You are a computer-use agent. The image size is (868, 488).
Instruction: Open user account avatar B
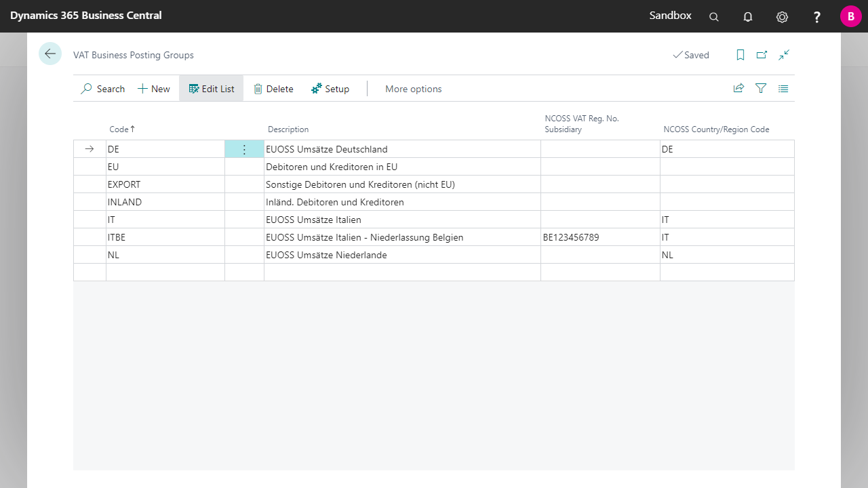pos(851,16)
